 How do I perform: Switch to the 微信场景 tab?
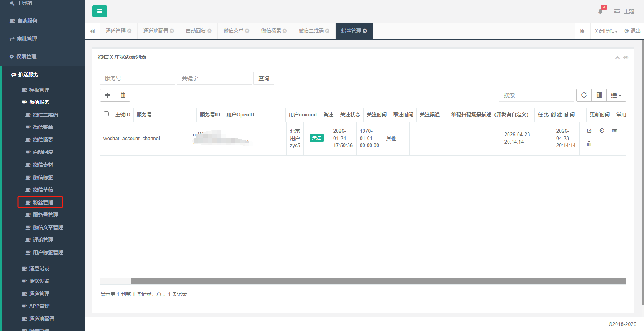271,31
